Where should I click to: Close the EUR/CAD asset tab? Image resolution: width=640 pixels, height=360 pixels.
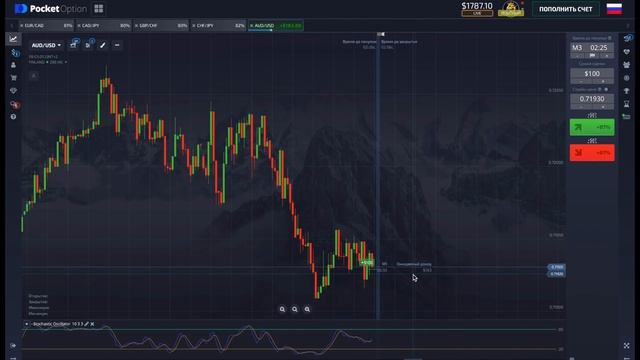coord(22,26)
